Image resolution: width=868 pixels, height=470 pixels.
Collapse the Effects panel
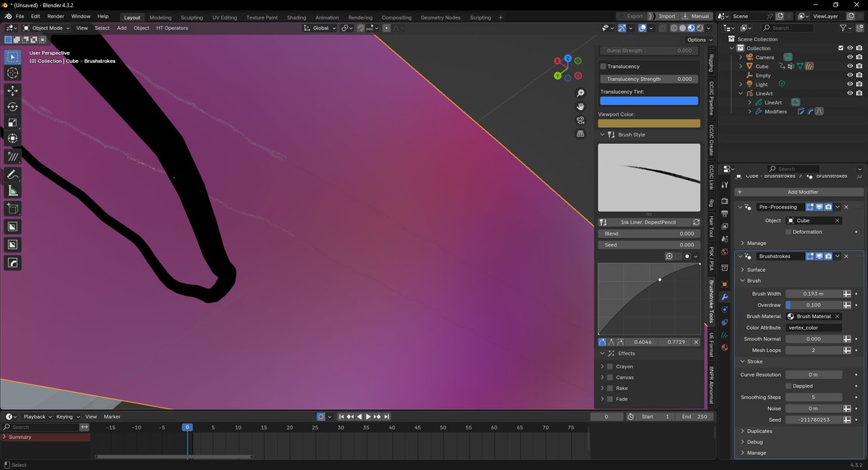point(603,354)
